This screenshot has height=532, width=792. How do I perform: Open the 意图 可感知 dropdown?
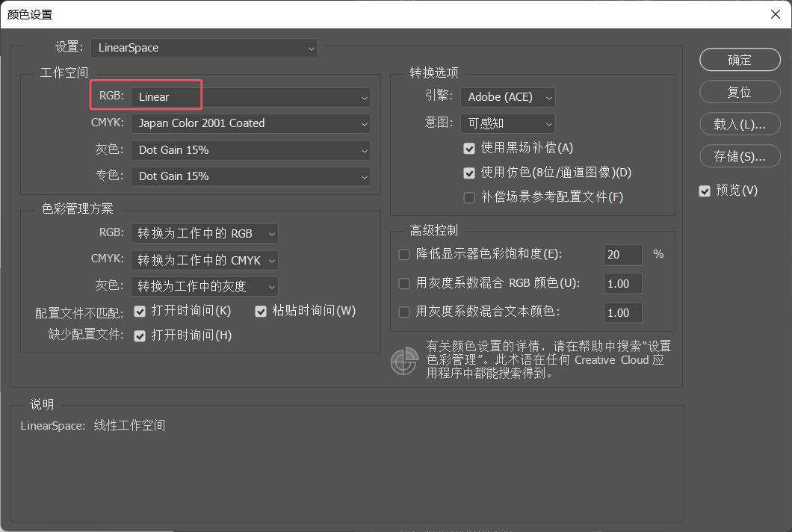[507, 123]
